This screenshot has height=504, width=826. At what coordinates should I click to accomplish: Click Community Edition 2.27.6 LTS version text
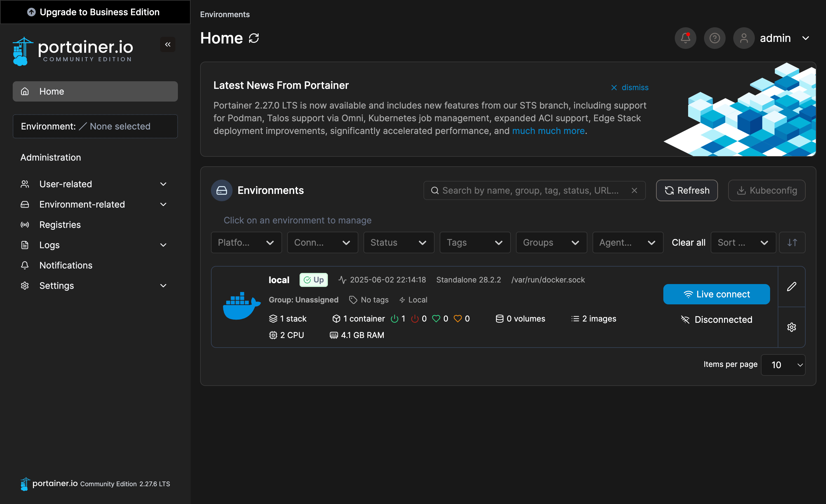coord(125,484)
